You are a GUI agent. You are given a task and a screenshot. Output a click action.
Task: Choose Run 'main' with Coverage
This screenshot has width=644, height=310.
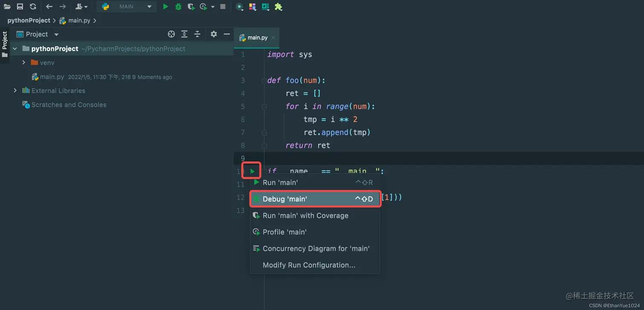tap(315, 215)
